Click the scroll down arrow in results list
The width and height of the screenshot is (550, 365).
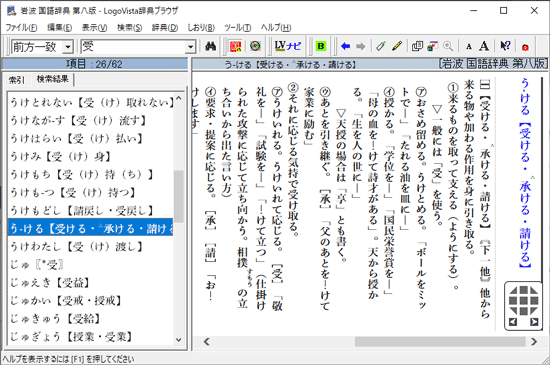[179, 340]
